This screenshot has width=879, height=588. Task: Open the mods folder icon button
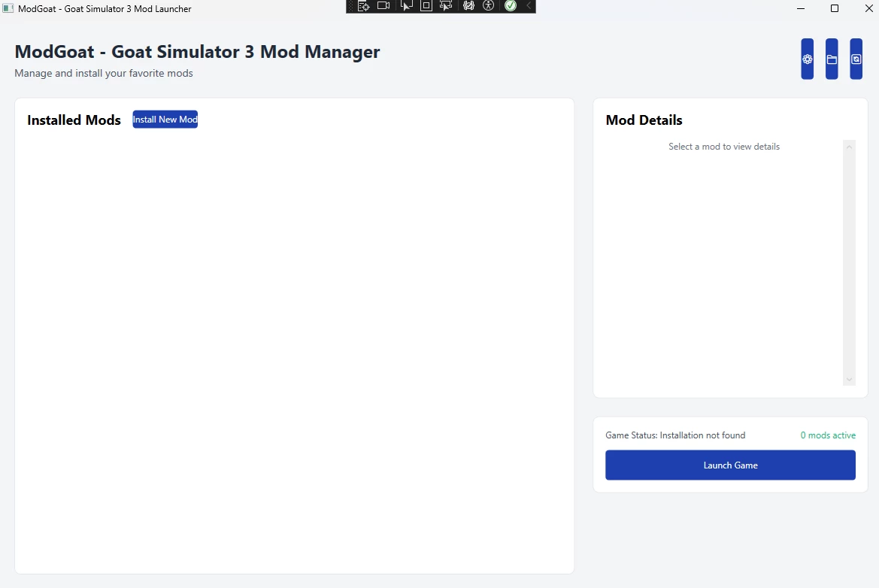pyautogui.click(x=832, y=59)
